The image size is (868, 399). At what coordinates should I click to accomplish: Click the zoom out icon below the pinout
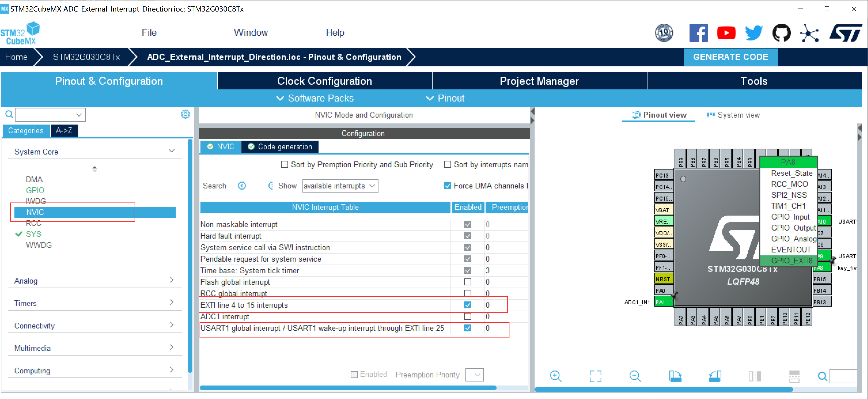635,376
